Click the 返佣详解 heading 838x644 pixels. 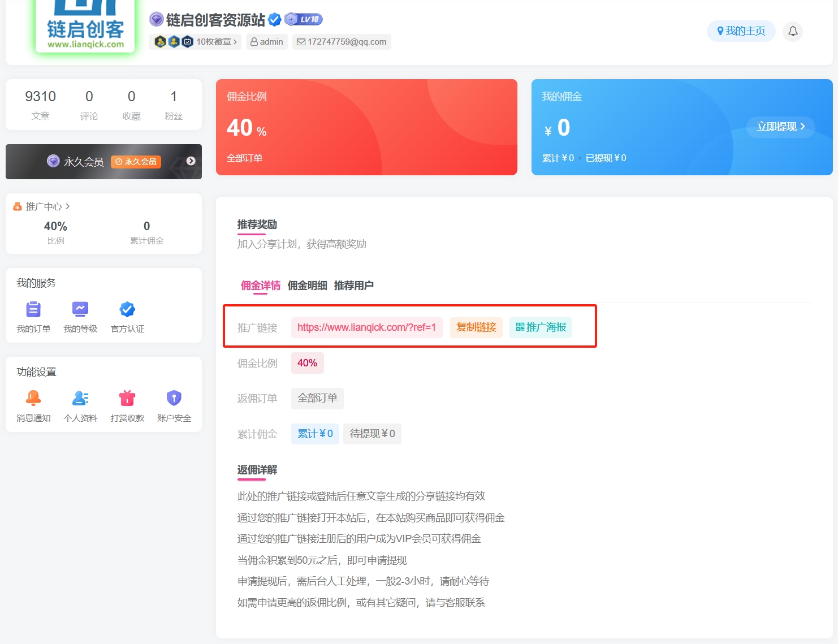click(257, 470)
